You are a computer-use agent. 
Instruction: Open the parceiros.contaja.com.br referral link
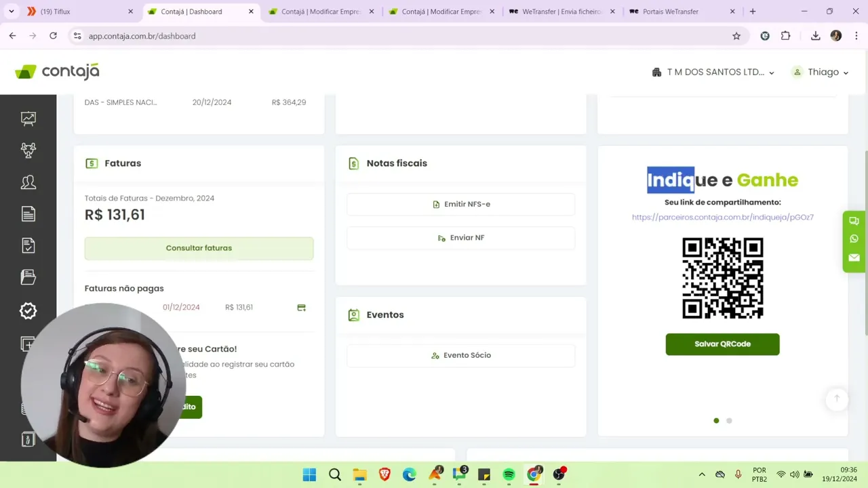(x=722, y=218)
